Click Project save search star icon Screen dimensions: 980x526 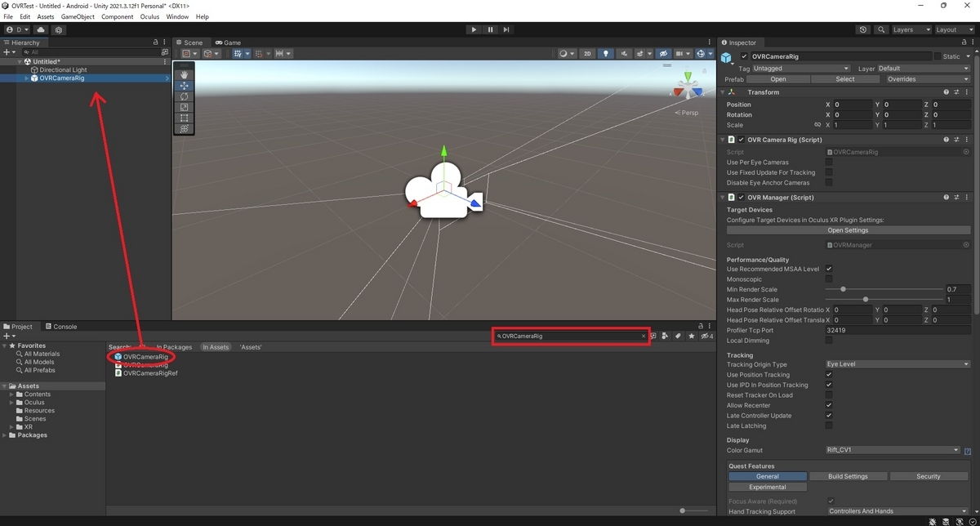click(x=692, y=336)
